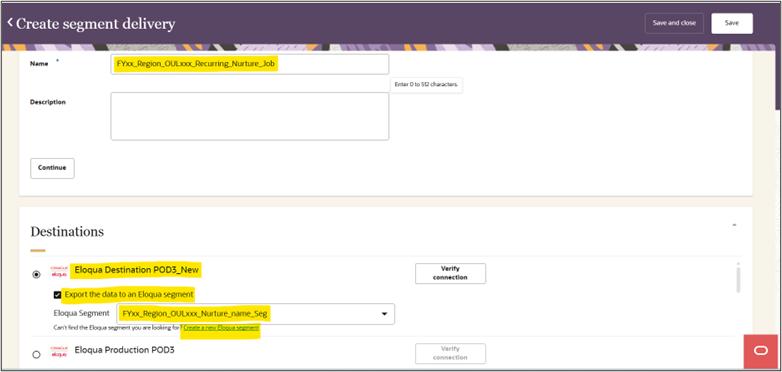782x372 pixels.
Task: Click the Eloqua logo beside Eloqua Destination POD3_New
Action: (x=59, y=271)
